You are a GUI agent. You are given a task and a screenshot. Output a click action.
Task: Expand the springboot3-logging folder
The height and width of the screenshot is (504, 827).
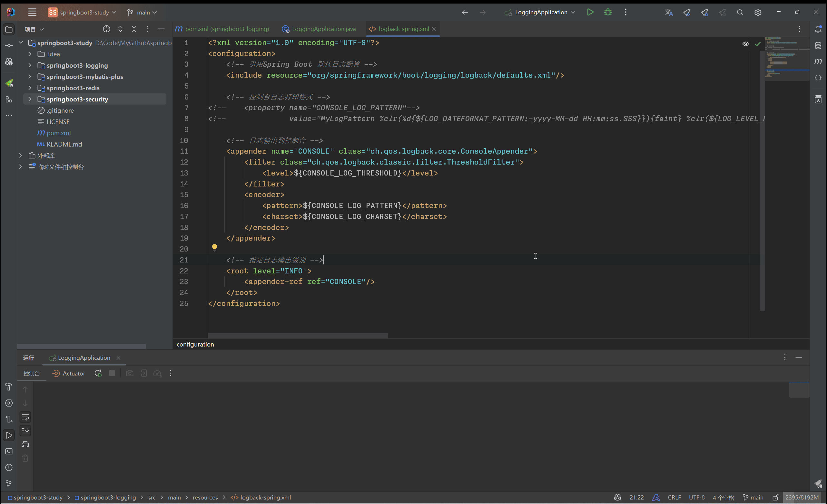pos(30,65)
